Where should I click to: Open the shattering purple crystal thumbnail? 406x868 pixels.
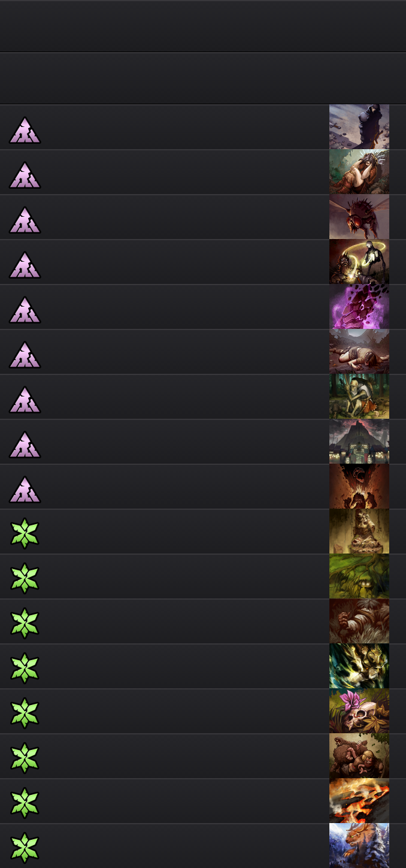[359, 307]
